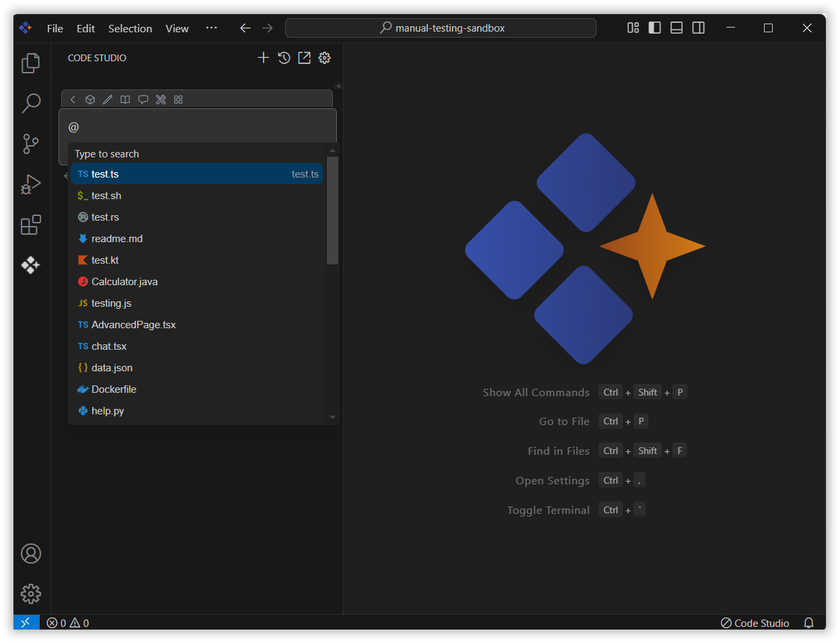Select help.py from file suggestion list
The width and height of the screenshot is (840, 643).
[196, 411]
